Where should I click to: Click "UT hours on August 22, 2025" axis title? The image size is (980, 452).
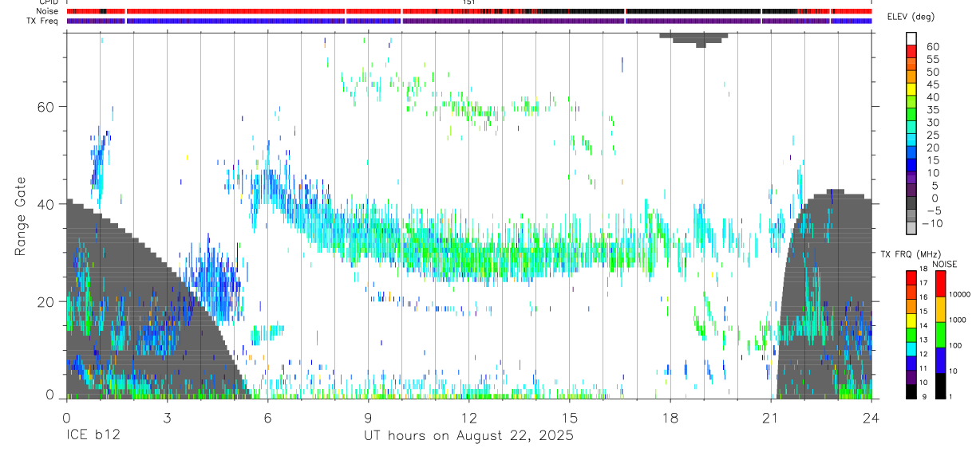468,436
